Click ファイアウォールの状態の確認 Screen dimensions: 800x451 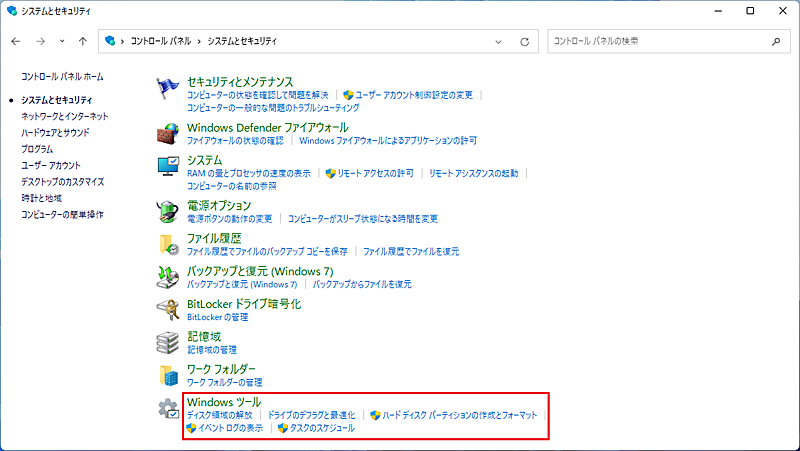235,140
